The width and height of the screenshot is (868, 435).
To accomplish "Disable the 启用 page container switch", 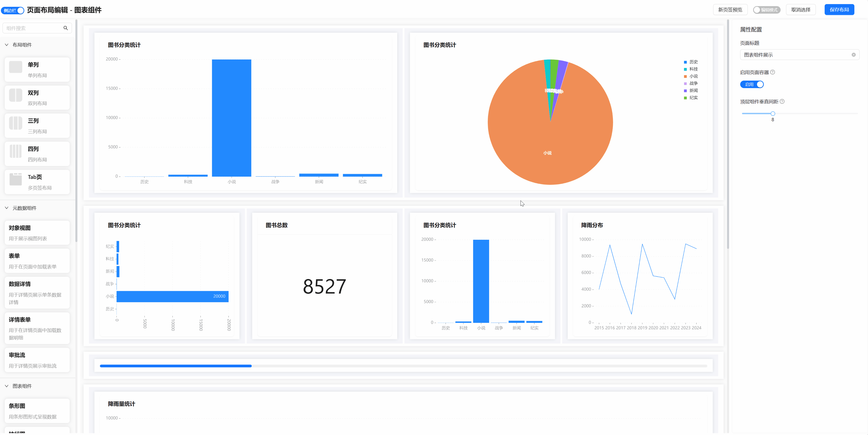I will click(x=752, y=85).
